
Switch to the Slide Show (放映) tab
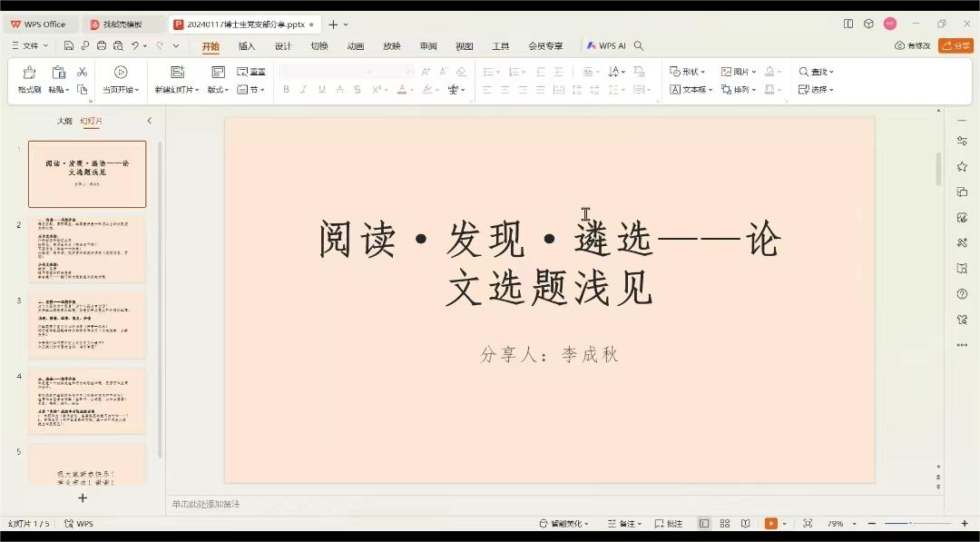tap(392, 45)
